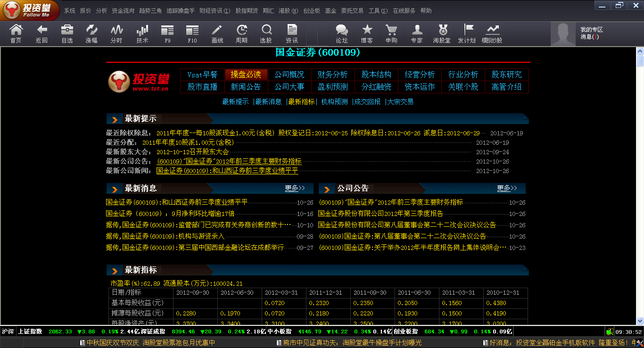This screenshot has height=348, width=644.
Task: Open the 委托交易 menu
Action: click(352, 11)
